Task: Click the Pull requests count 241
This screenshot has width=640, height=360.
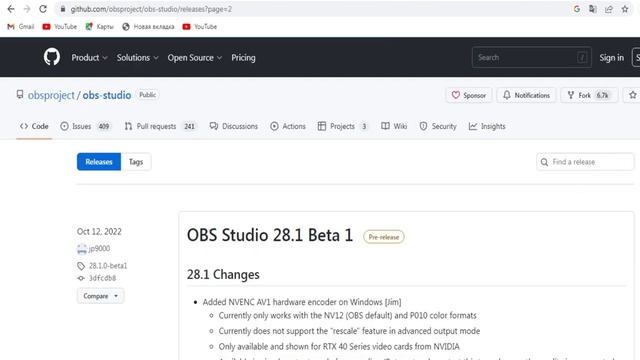Action: pyautogui.click(x=189, y=126)
